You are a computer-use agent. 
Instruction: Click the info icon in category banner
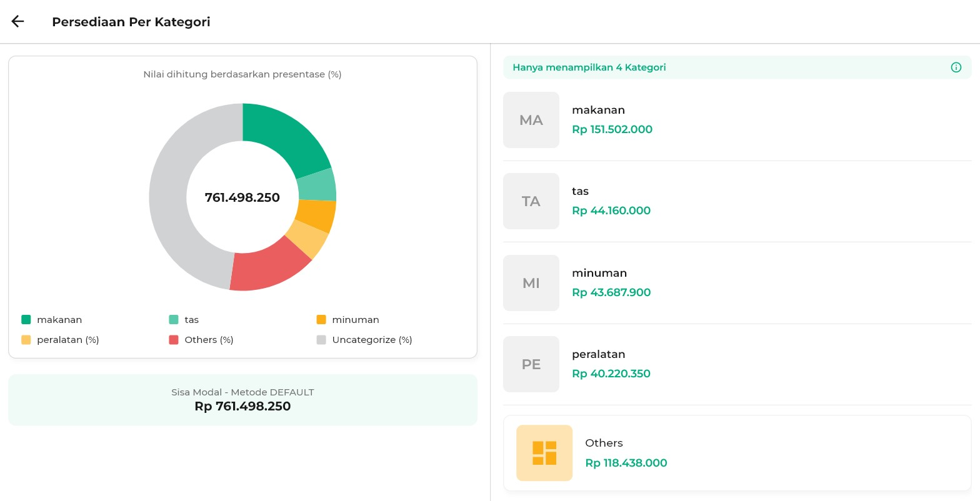(956, 67)
